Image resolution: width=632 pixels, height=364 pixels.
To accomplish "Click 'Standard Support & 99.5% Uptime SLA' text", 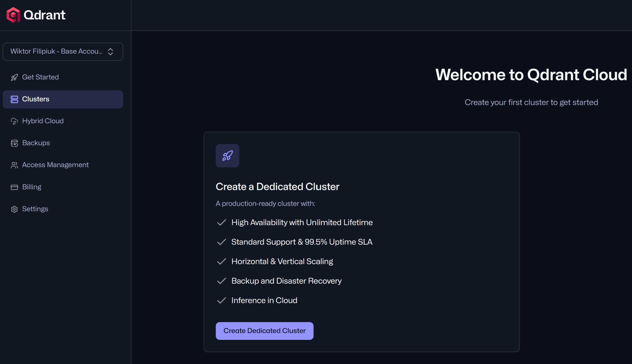I will [302, 242].
